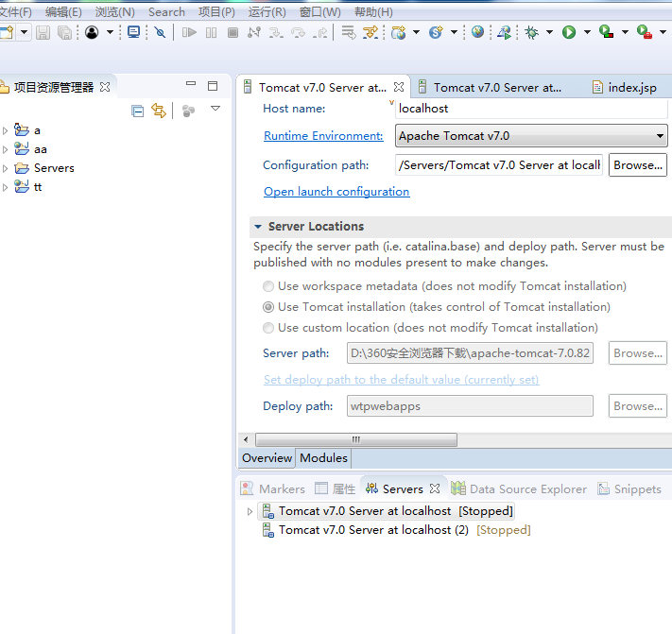
Task: Click the Runtime Environment link
Action: click(x=323, y=136)
